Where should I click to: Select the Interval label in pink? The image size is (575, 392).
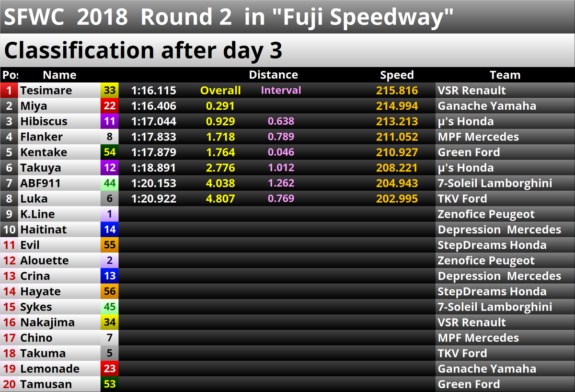281,90
